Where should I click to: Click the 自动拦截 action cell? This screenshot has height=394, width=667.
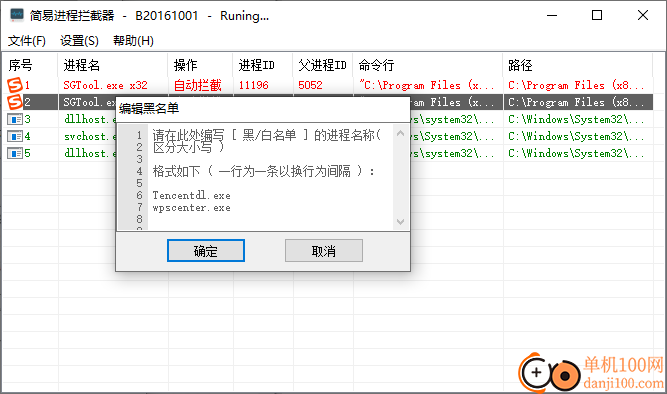198,85
